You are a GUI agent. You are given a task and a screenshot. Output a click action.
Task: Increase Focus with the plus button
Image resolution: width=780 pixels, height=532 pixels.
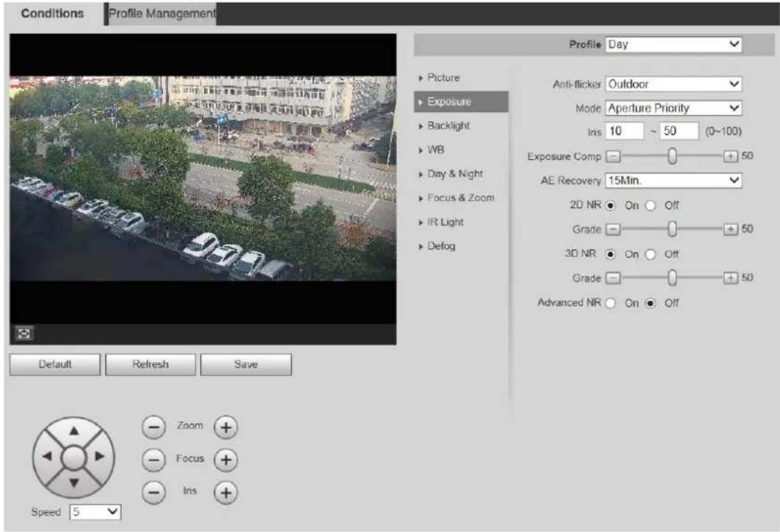(x=226, y=460)
